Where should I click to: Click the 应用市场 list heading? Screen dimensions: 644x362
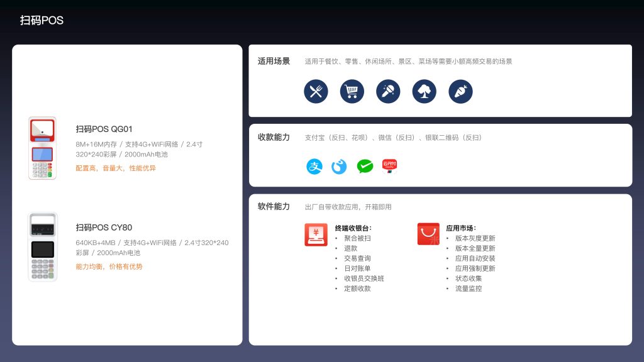pyautogui.click(x=461, y=228)
